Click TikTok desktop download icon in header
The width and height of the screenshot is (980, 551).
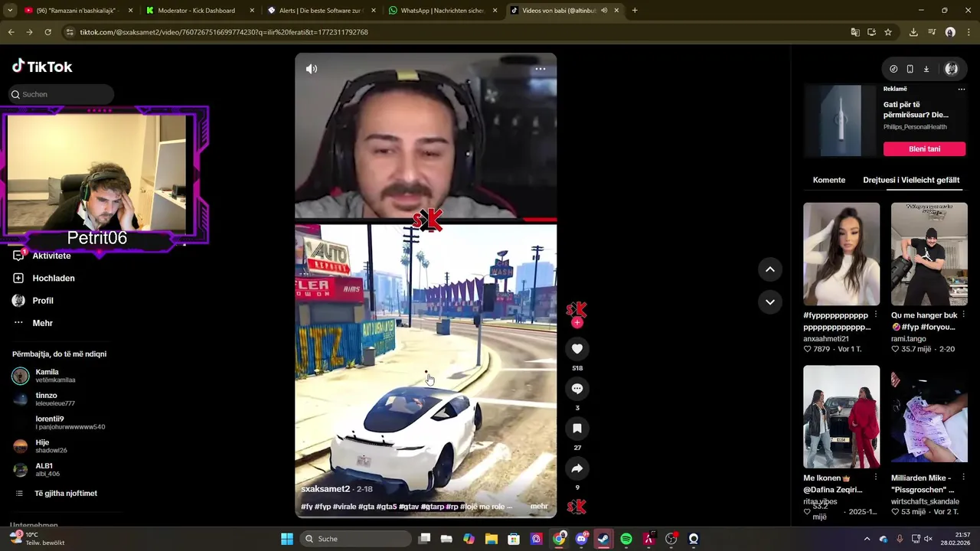(x=926, y=69)
